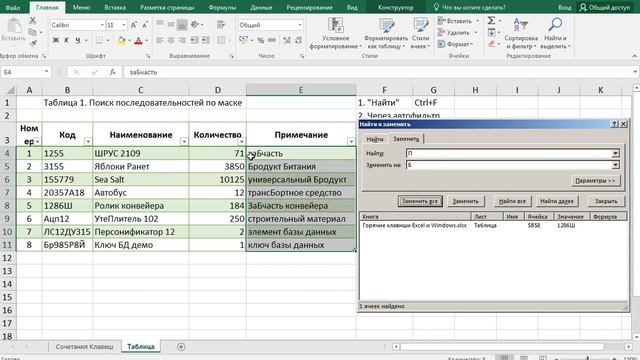Image resolution: width=640 pixels, height=360 pixels.
Task: Toggle top vertical alignment
Action: [x=160, y=24]
